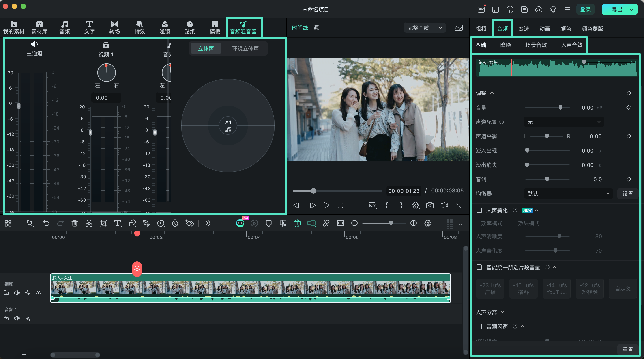Screen dimensions: 644x359
Task: Switch to the 音频混音器 tab
Action: pos(243,28)
